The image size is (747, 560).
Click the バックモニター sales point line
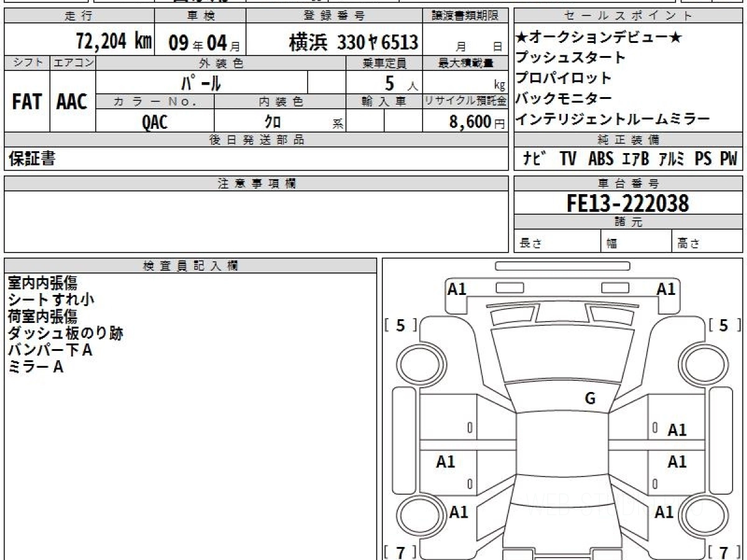click(564, 98)
